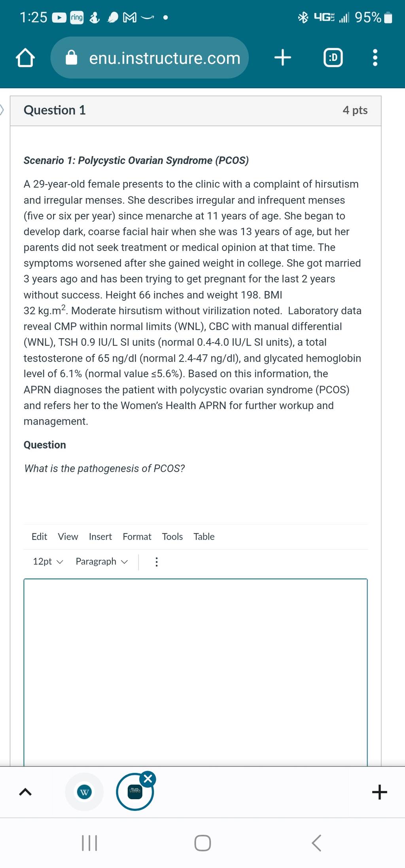Screen dimensions: 405x868
Task: Tap the browser home icon
Action: pos(25,58)
